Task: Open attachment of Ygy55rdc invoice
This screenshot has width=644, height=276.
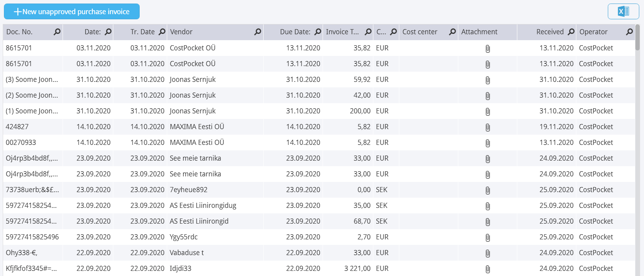Action: (487, 237)
